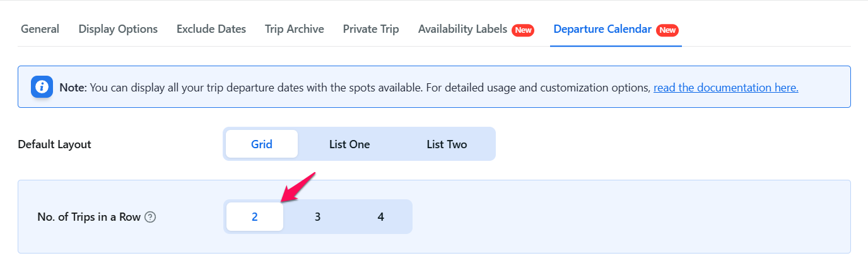The width and height of the screenshot is (868, 263).
Task: Click the Departure Calendar tab
Action: click(x=602, y=29)
